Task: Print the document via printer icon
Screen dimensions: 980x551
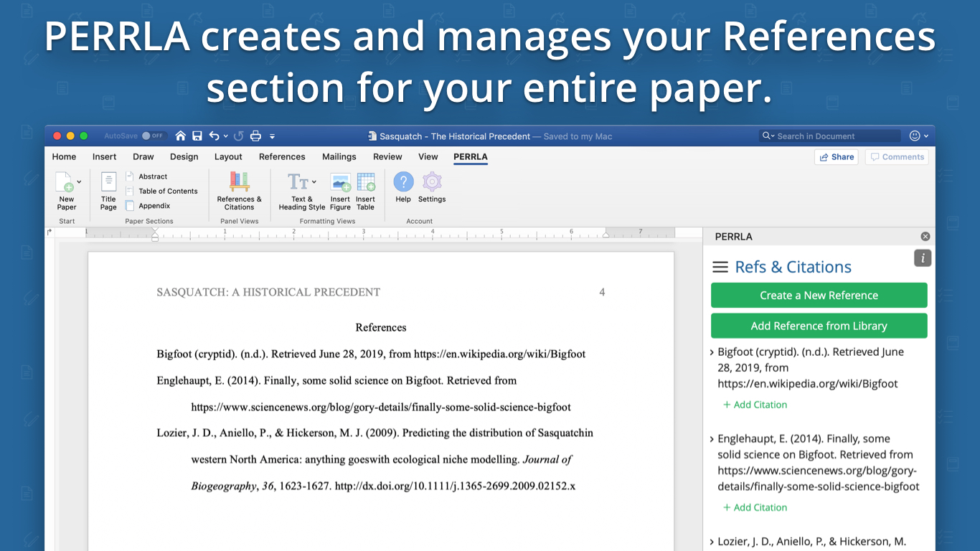Action: click(x=255, y=136)
